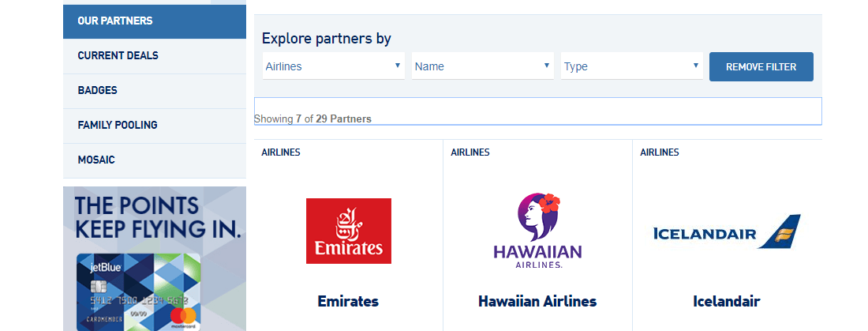Image resolution: width=868 pixels, height=331 pixels.
Task: Click the Hawaiian Airlines logo
Action: pos(537,231)
